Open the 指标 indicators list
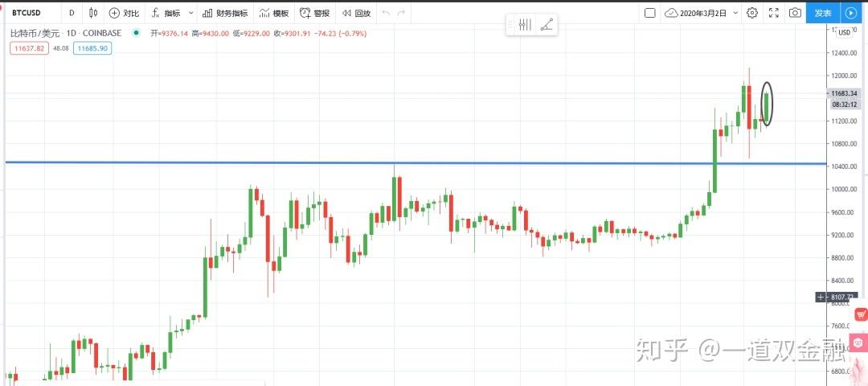868x386 pixels. [166, 13]
